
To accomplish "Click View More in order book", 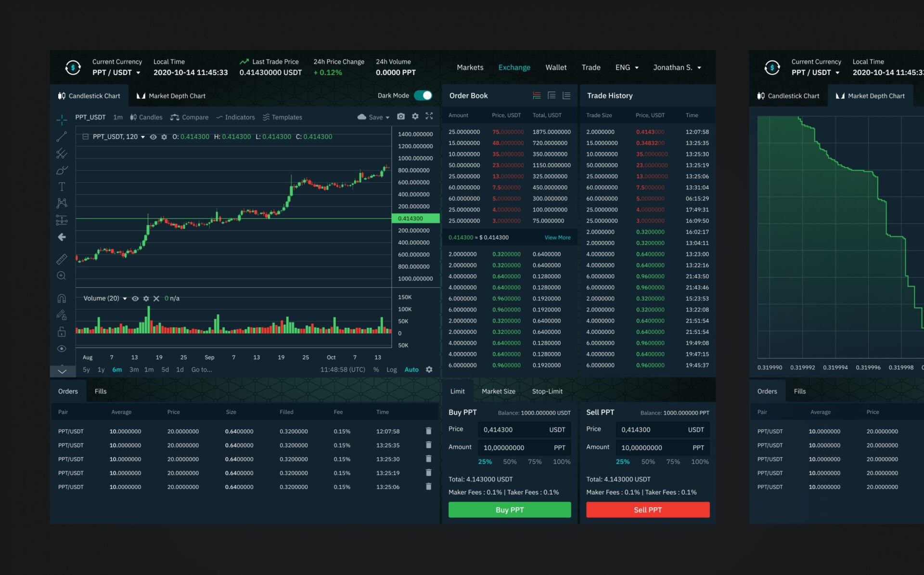I will pyautogui.click(x=557, y=237).
